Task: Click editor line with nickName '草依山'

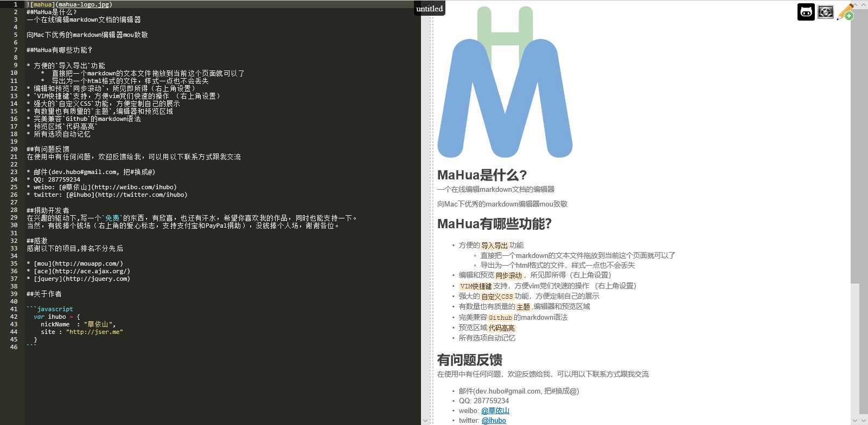Action: point(78,324)
